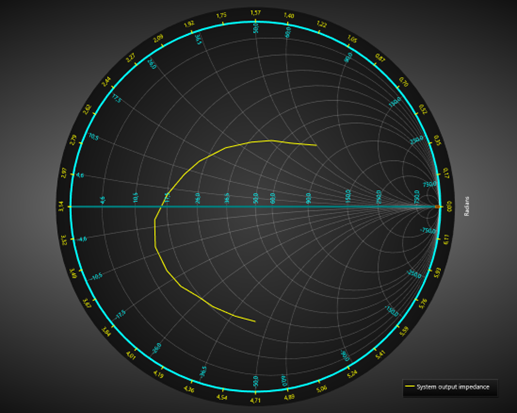Click the 5,93 angle label

point(438,273)
